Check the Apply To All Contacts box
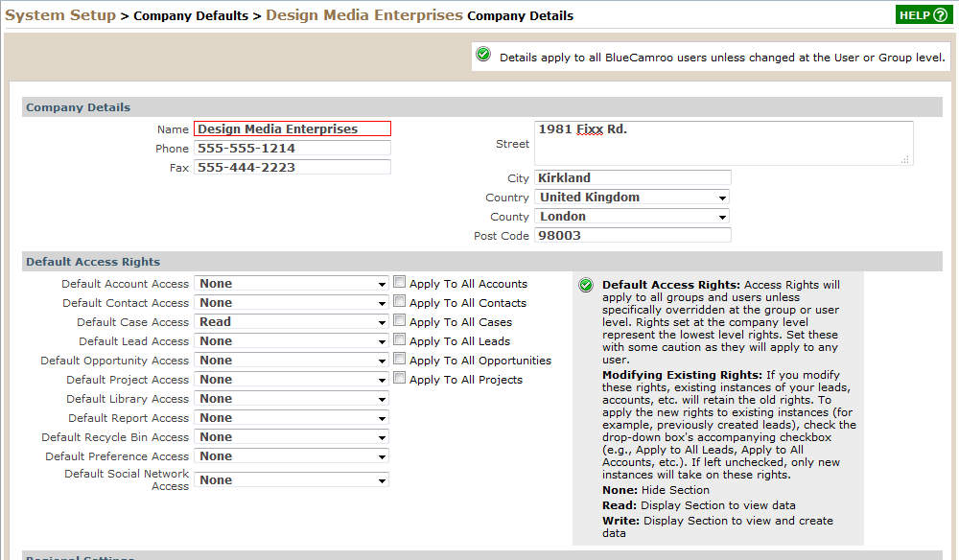The image size is (959, 560). point(399,301)
